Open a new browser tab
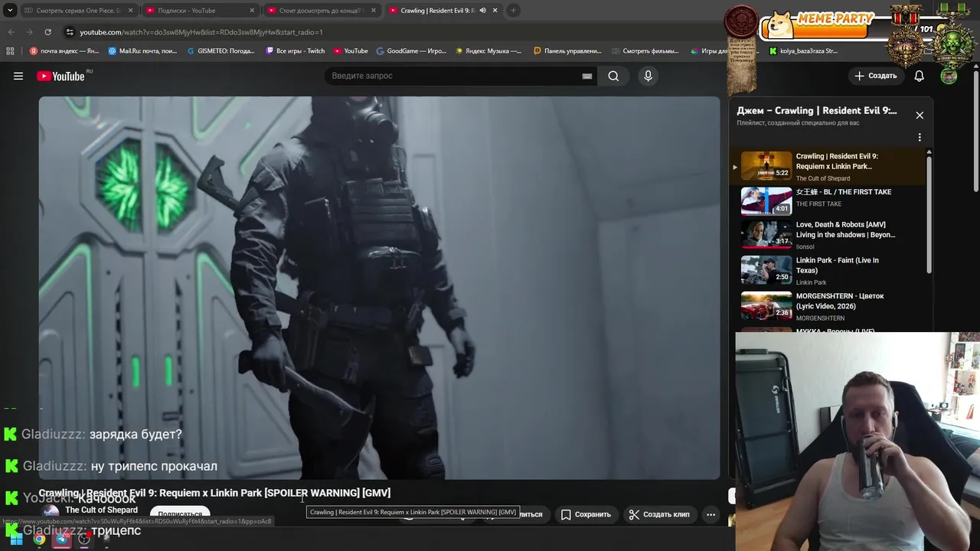Screen dimensions: 980x551 click(514, 11)
